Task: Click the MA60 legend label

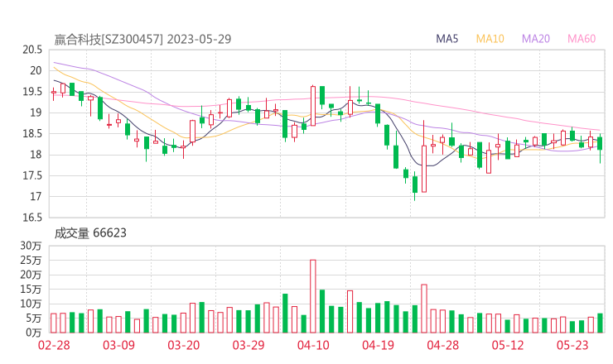Action: pyautogui.click(x=582, y=39)
